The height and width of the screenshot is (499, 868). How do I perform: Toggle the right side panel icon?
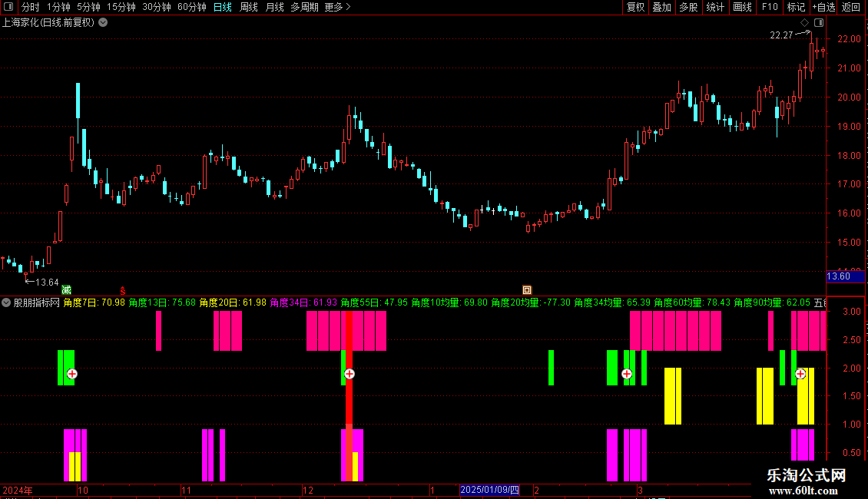819,22
